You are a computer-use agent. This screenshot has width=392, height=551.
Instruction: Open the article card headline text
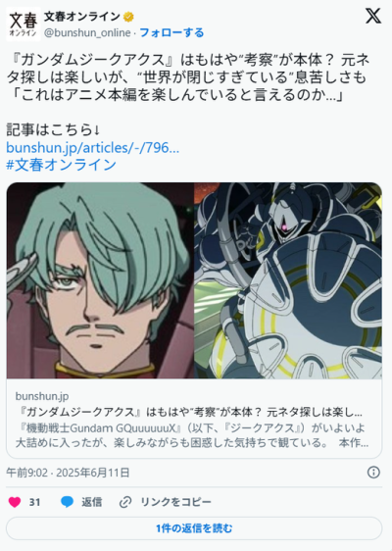[x=190, y=412]
